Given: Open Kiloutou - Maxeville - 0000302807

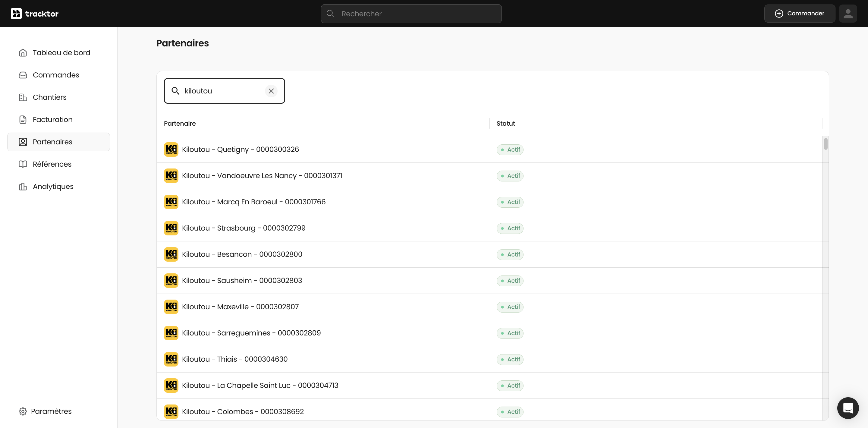Looking at the screenshot, I should click(x=240, y=307).
